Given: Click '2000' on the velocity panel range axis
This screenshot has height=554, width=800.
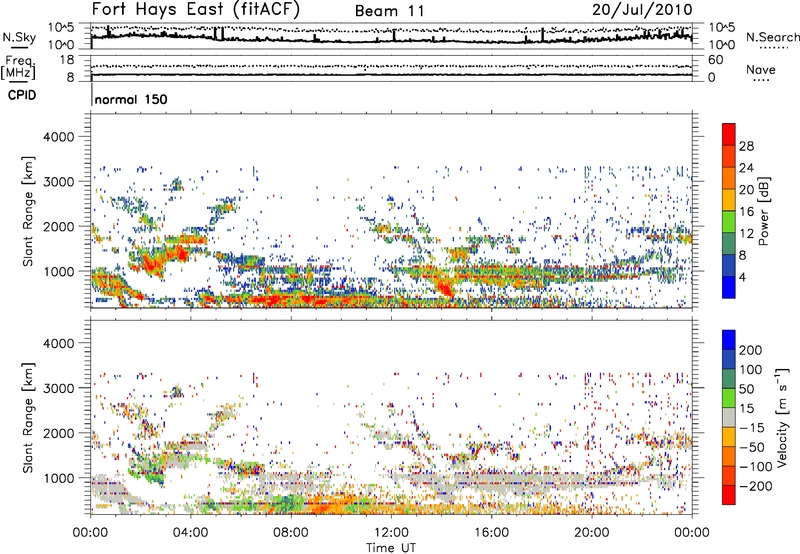Looking at the screenshot, I should [58, 433].
